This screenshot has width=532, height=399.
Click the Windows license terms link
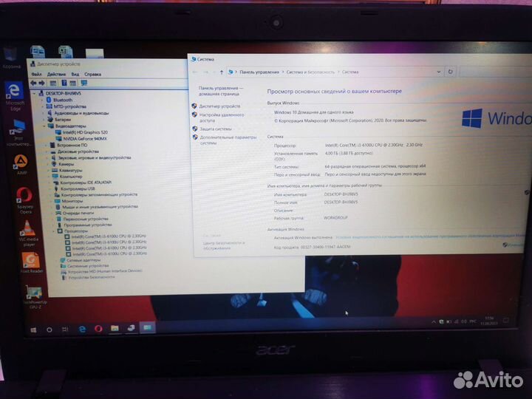point(430,236)
